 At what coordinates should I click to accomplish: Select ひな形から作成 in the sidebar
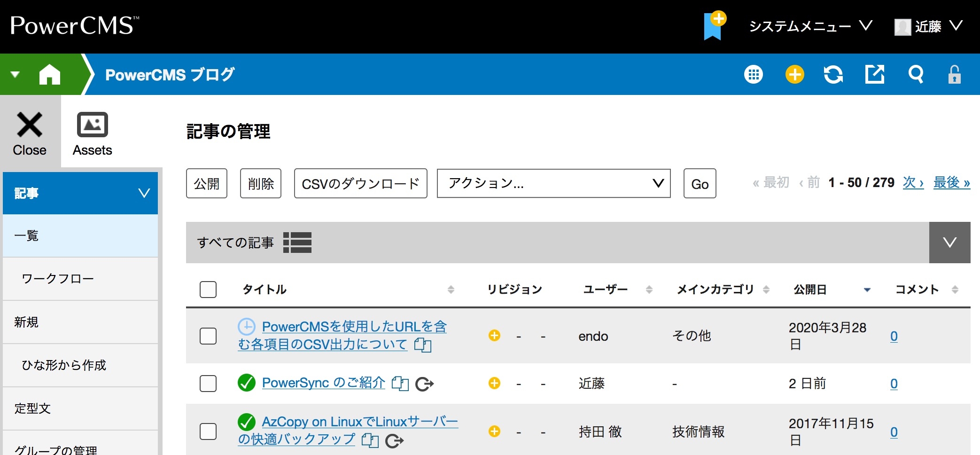(80, 365)
